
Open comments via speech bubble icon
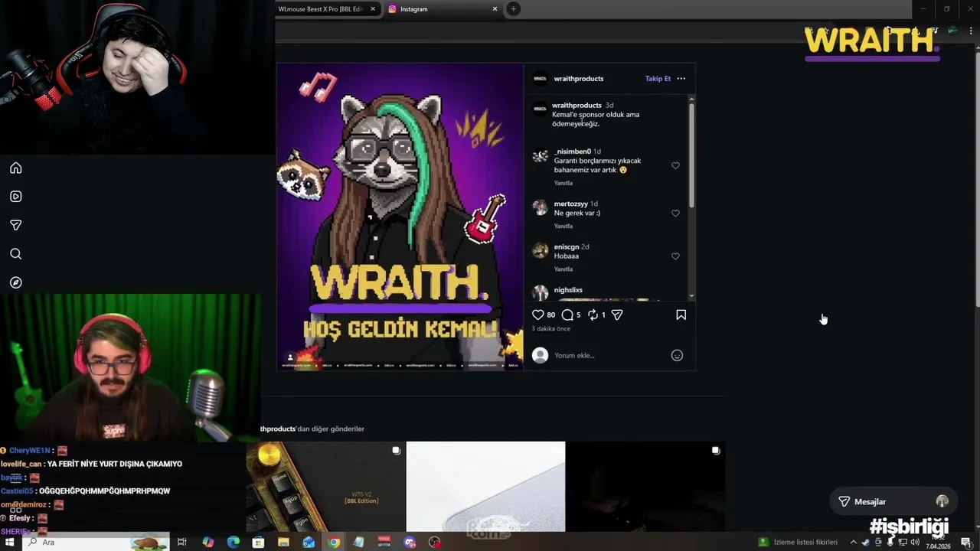click(x=567, y=315)
